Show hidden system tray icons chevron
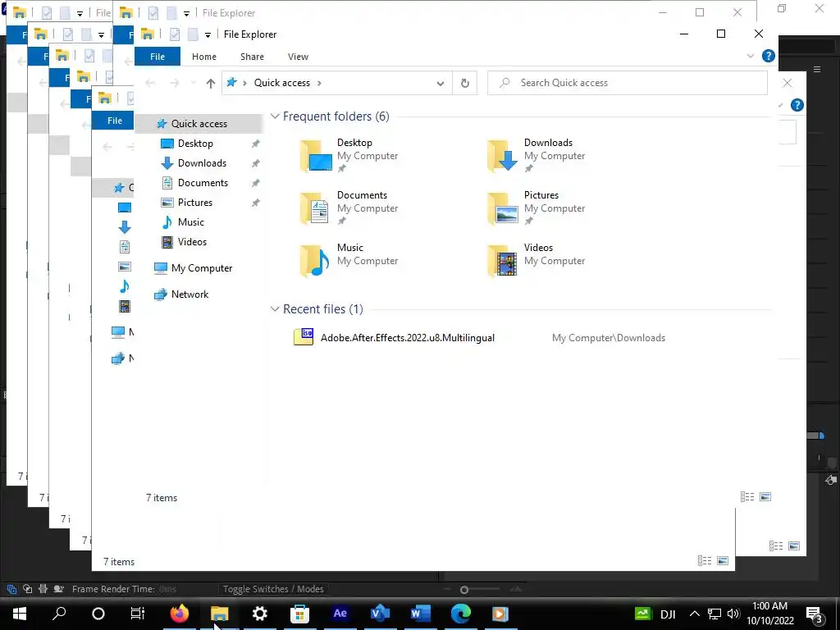This screenshot has height=630, width=840. 694,614
